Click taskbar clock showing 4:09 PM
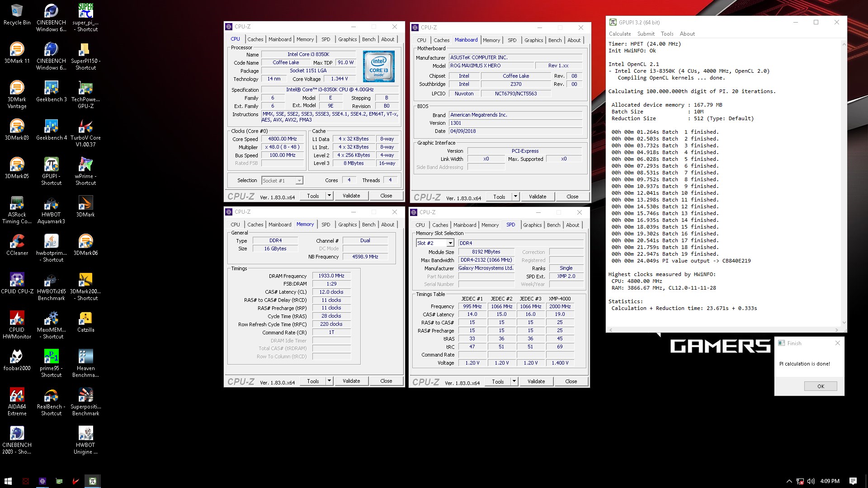The width and height of the screenshot is (868, 488). (830, 481)
